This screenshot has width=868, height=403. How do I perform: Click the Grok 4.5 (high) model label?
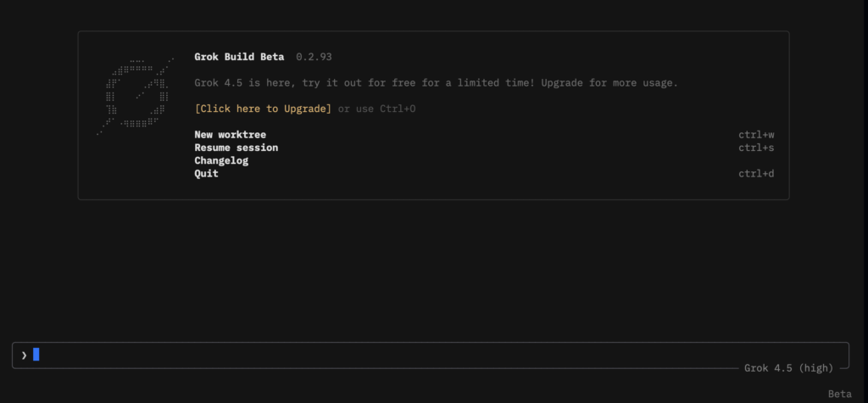[788, 368]
